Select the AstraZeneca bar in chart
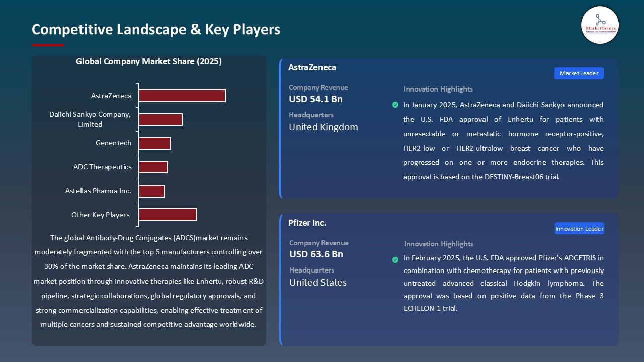644x362 pixels. click(182, 96)
